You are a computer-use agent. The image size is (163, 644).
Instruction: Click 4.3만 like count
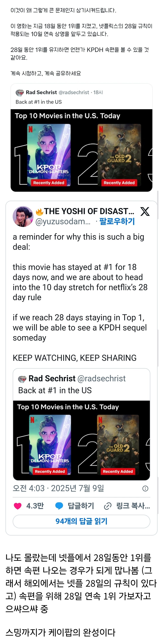[35, 506]
